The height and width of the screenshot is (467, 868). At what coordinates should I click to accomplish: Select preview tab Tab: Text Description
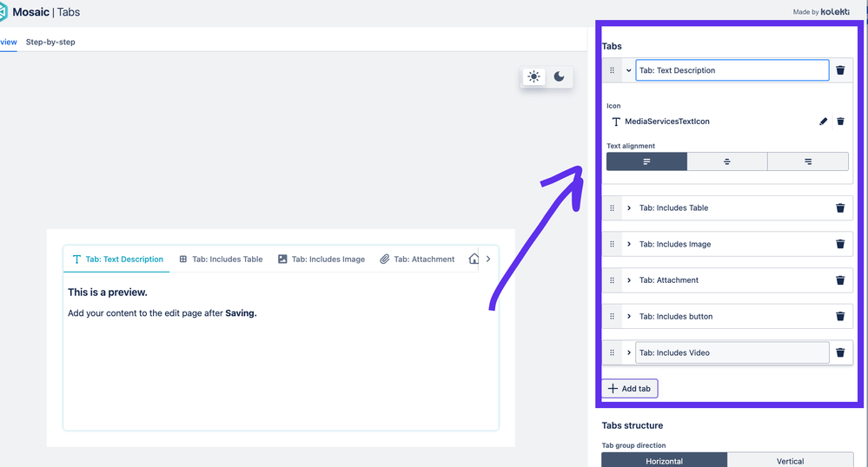click(x=117, y=259)
